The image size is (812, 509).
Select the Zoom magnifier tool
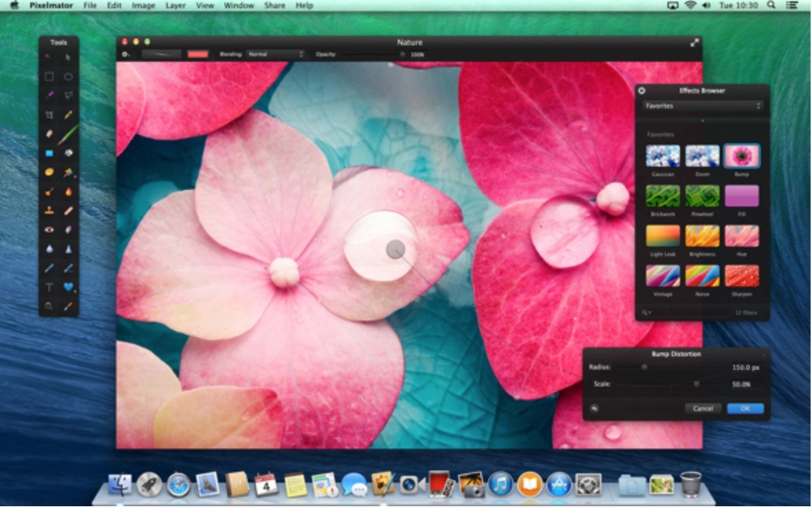49,306
